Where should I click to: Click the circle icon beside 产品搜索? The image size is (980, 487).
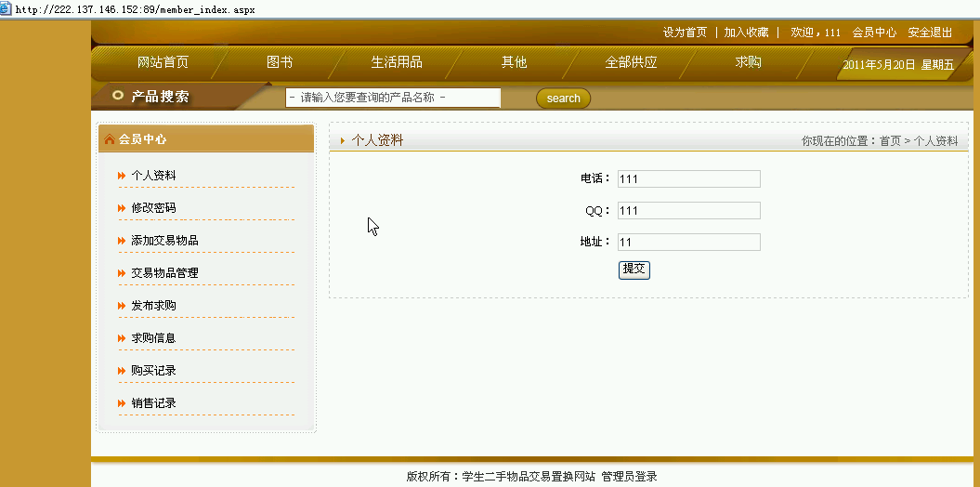click(117, 96)
